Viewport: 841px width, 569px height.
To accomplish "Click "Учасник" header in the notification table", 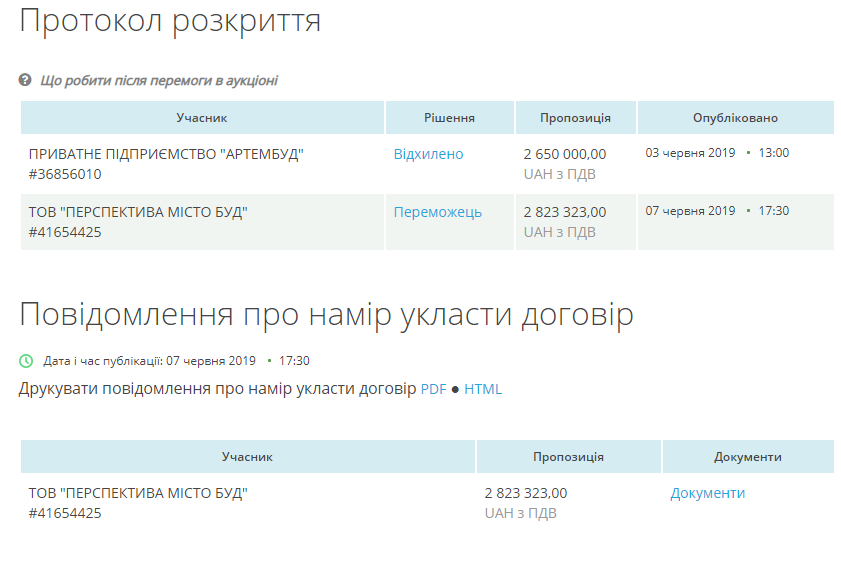I will coord(247,457).
